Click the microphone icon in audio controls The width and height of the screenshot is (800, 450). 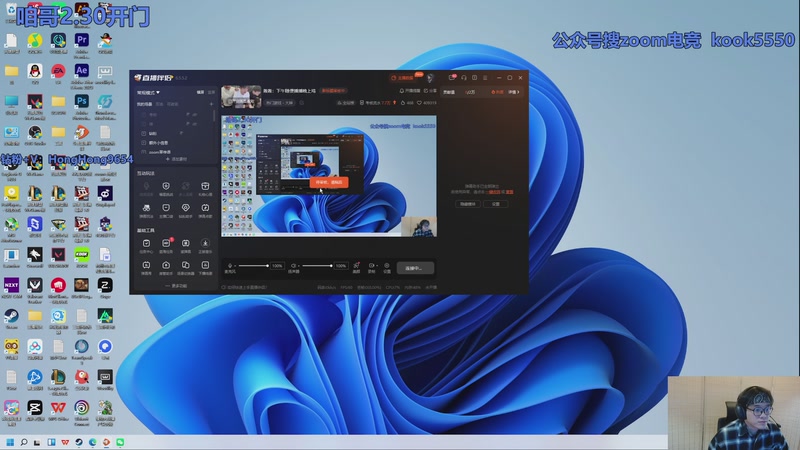231,266
